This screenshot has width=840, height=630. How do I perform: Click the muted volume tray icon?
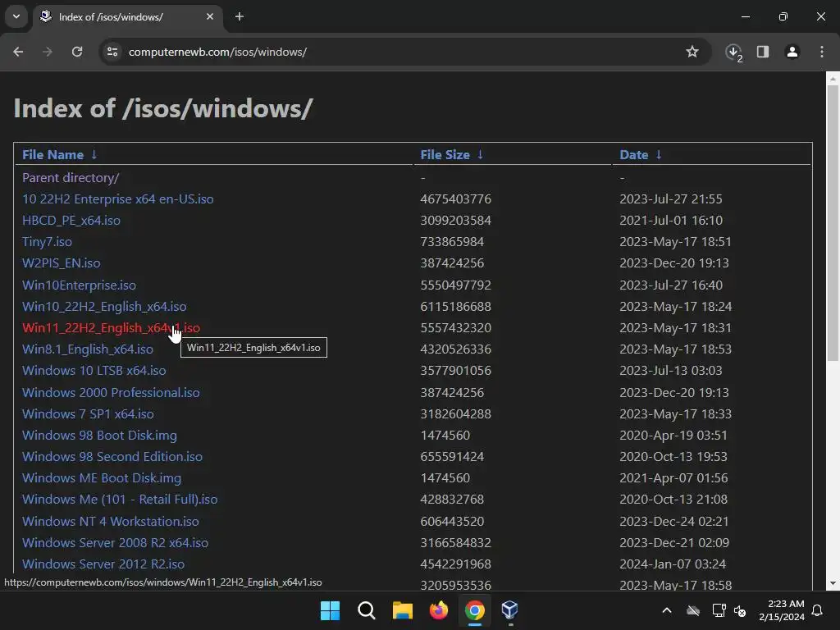click(x=740, y=610)
